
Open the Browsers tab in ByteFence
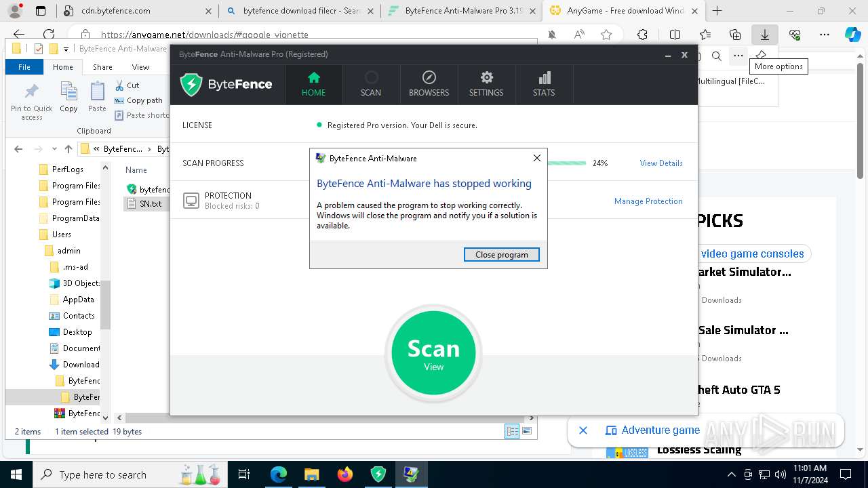coord(429,84)
